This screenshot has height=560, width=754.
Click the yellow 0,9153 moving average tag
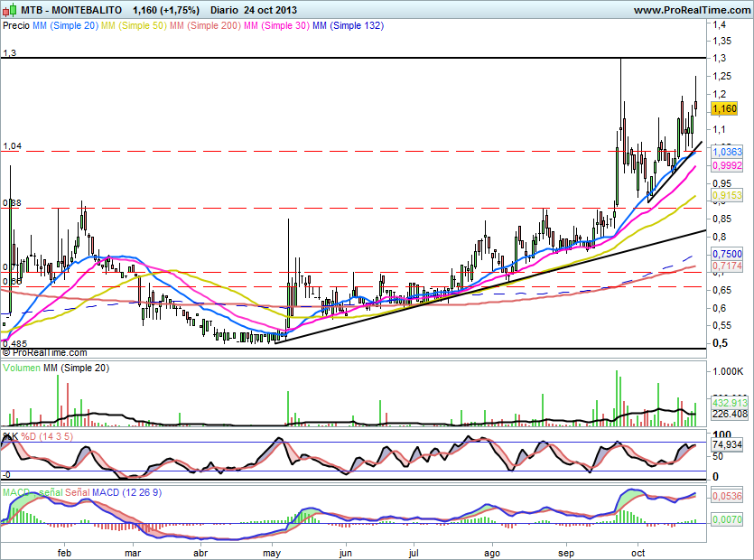click(727, 195)
